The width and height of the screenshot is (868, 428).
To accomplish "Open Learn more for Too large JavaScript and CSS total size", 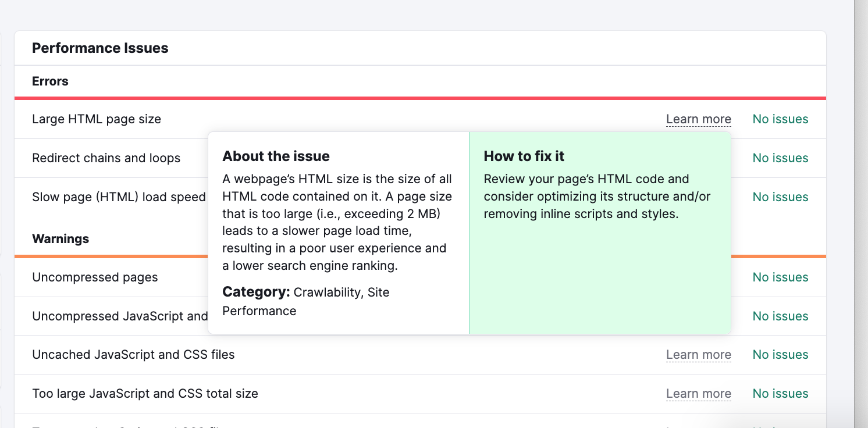I will [698, 394].
